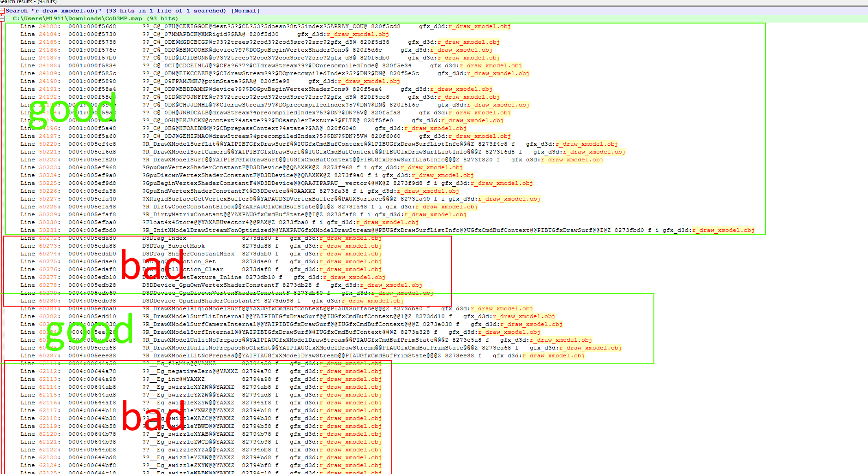The height and width of the screenshot is (474, 868).
Task: Open result Line 24184 with 07MMAPBCK@XMRigid
Action: [x=204, y=34]
